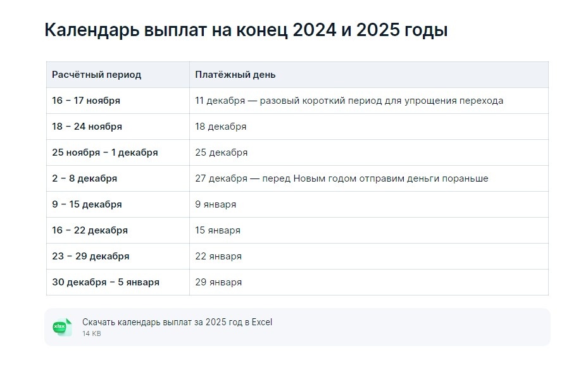Screen dimensions: 588x367
Task: Select the "Расчётный период" column header
Action: [97, 74]
